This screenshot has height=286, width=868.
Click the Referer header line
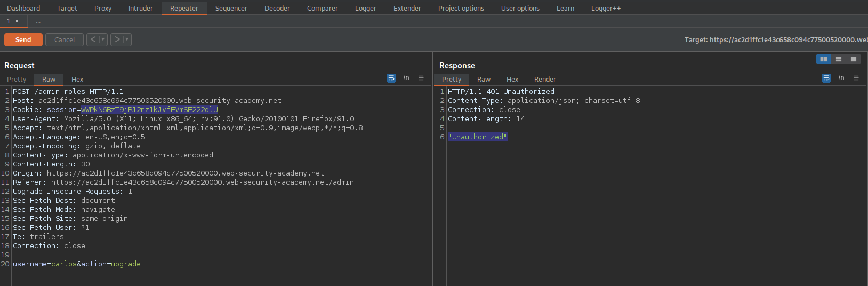coord(183,182)
